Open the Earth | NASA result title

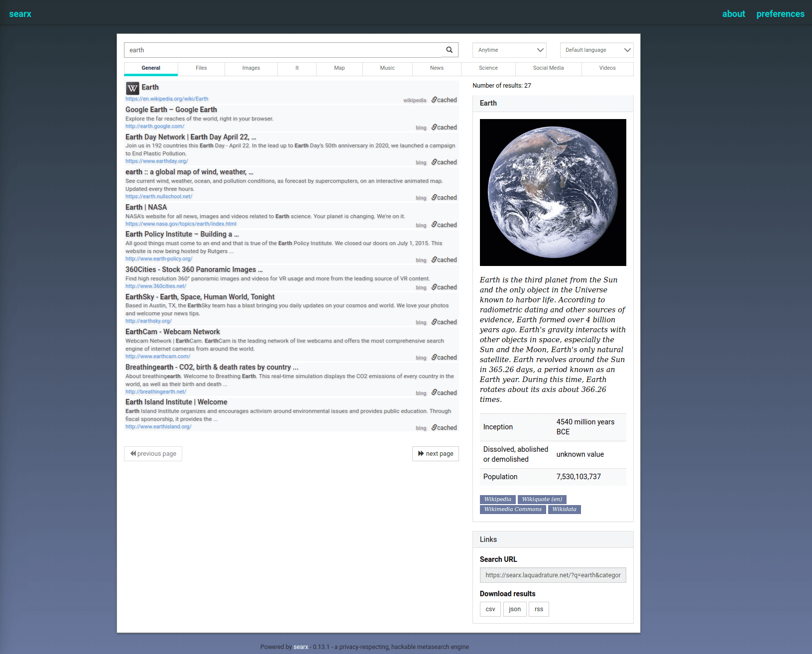click(146, 207)
